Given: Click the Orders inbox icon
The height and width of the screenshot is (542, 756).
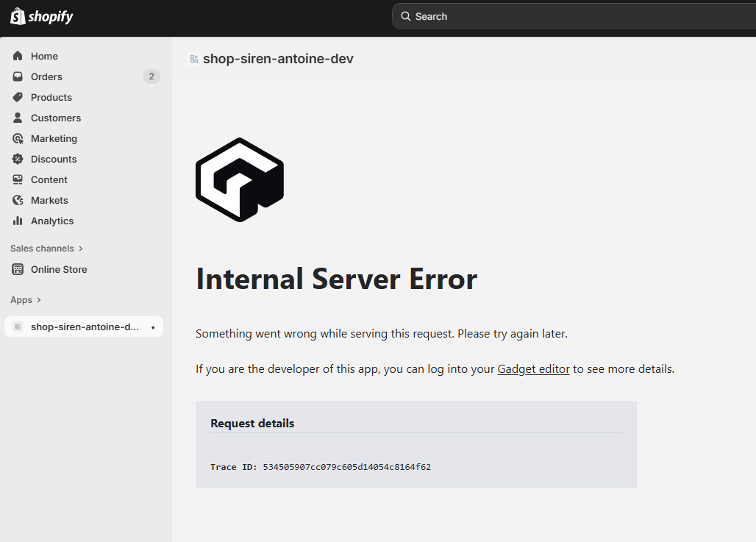Looking at the screenshot, I should pyautogui.click(x=18, y=76).
